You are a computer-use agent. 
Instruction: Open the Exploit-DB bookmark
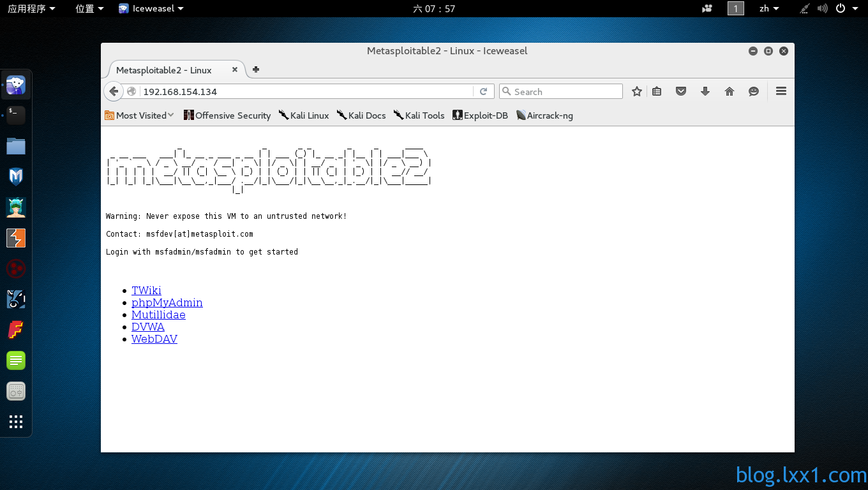point(480,115)
